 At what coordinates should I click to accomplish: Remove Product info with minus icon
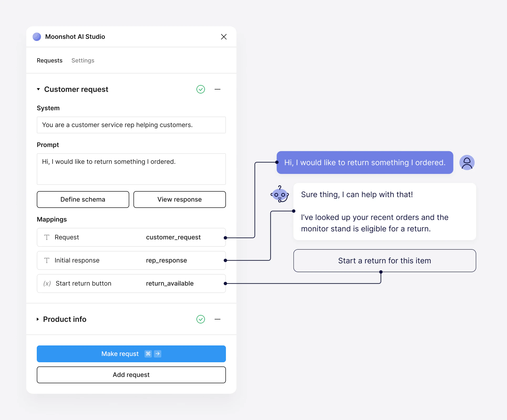218,319
